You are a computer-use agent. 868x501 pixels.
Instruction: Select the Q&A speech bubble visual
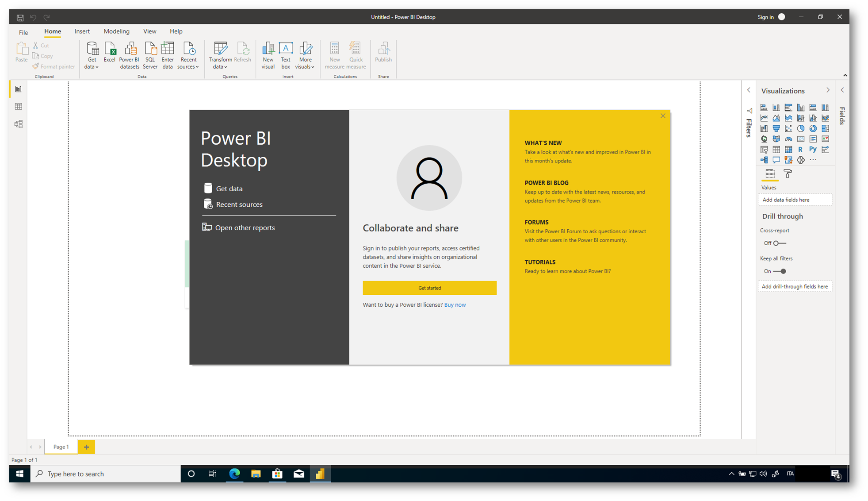[776, 160]
